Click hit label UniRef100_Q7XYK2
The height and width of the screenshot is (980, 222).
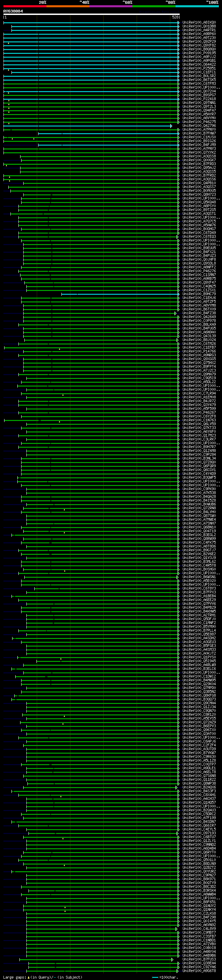[199, 153]
